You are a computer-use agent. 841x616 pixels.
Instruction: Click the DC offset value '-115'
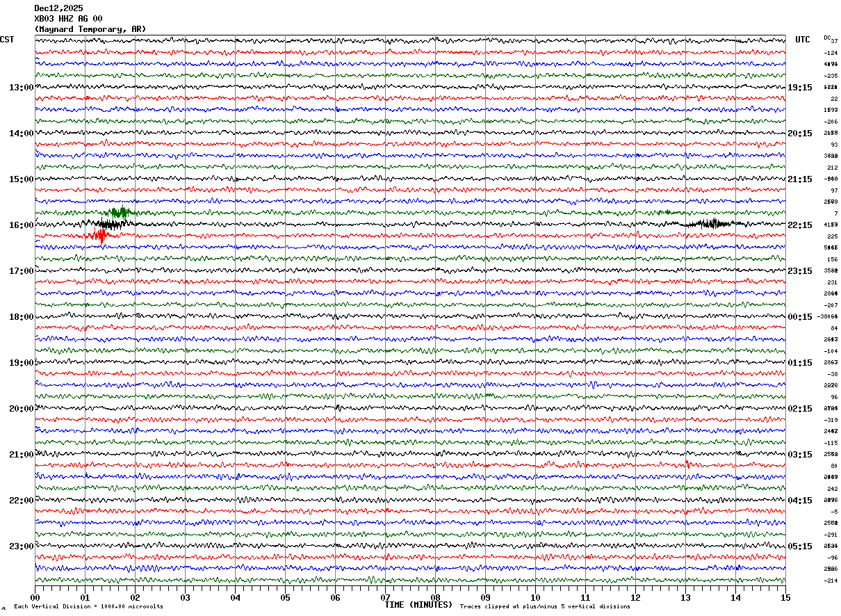[x=831, y=443]
